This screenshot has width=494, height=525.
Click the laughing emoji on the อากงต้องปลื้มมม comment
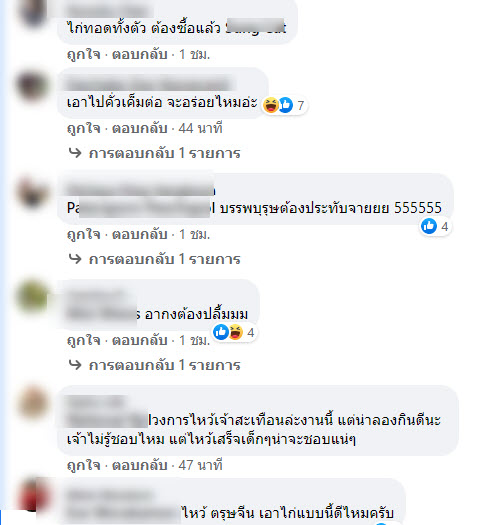236,332
